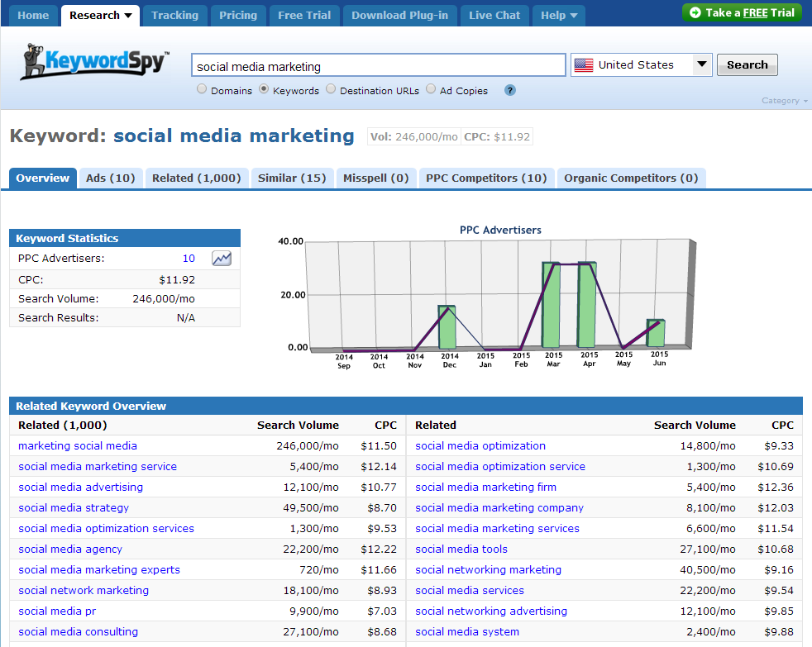
Task: Open the 'social media marketing experts' link
Action: coord(99,570)
